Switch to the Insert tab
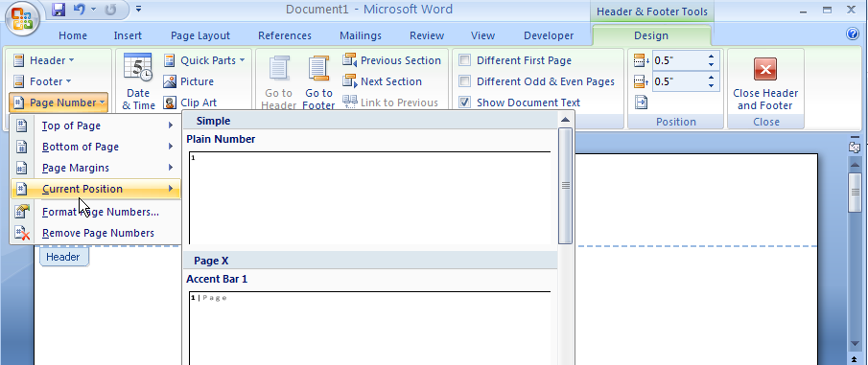This screenshot has width=868, height=365. tap(128, 35)
